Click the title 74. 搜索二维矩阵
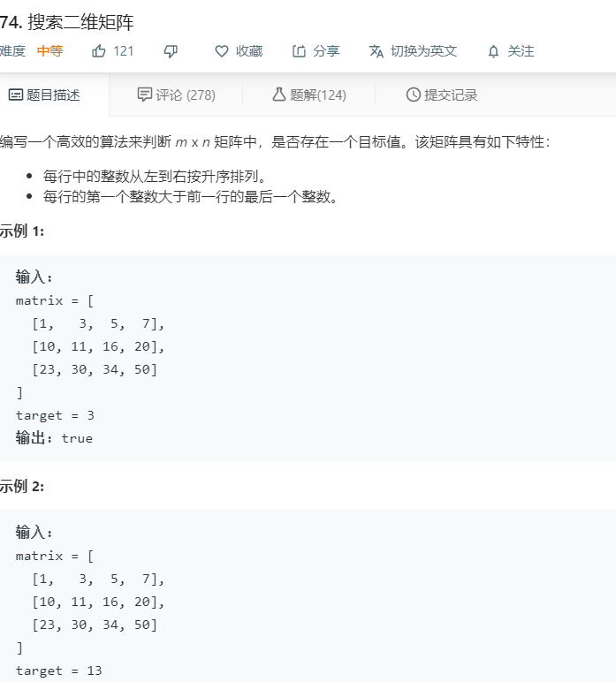The height and width of the screenshot is (682, 616). click(66, 22)
